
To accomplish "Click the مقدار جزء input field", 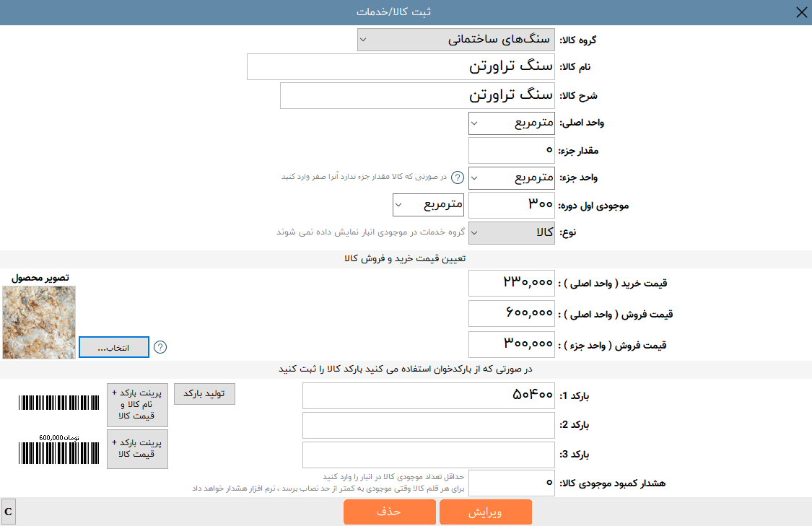I will pyautogui.click(x=512, y=151).
